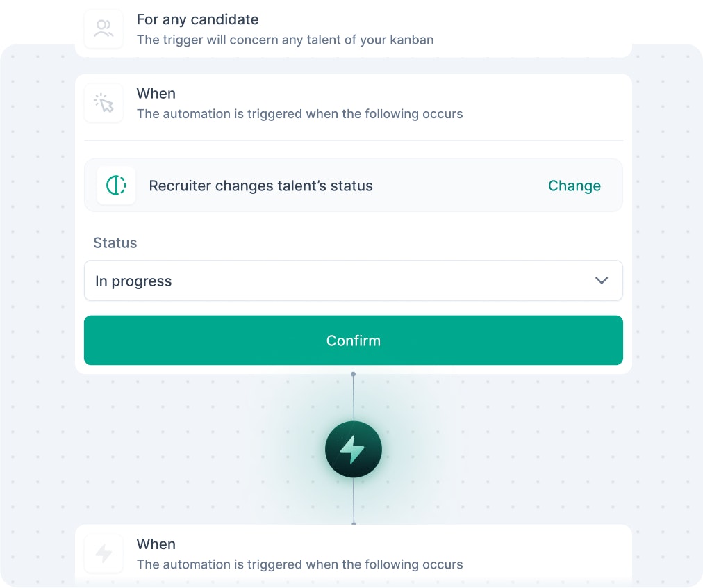The width and height of the screenshot is (703, 588).
Task: Expand the Status dropdown chevron
Action: 601,281
